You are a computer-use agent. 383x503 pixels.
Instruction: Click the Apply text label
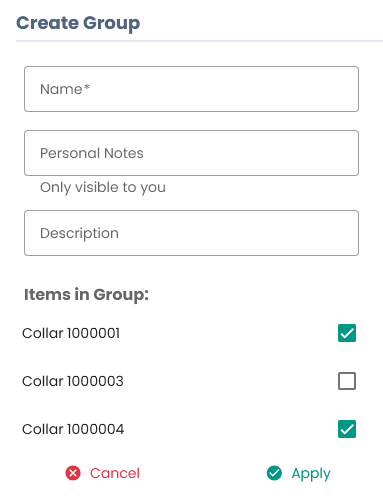tap(311, 474)
